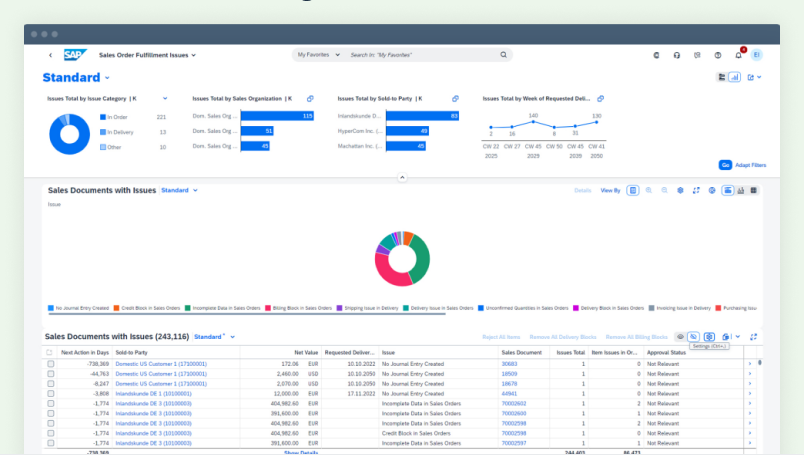Screen dimensions: 804x455
Task: Check the row for sales document 30683
Action: click(51, 364)
